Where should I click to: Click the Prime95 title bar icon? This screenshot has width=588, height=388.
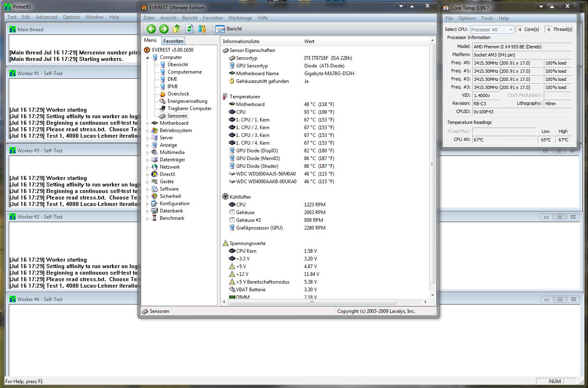[x=8, y=7]
